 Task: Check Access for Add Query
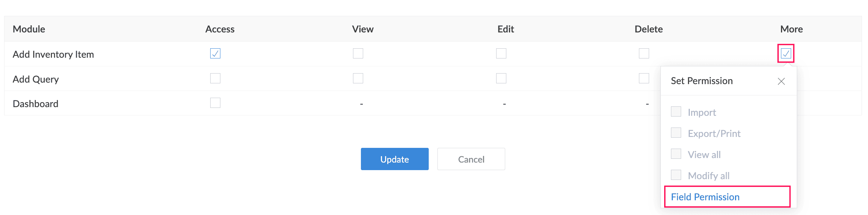215,78
